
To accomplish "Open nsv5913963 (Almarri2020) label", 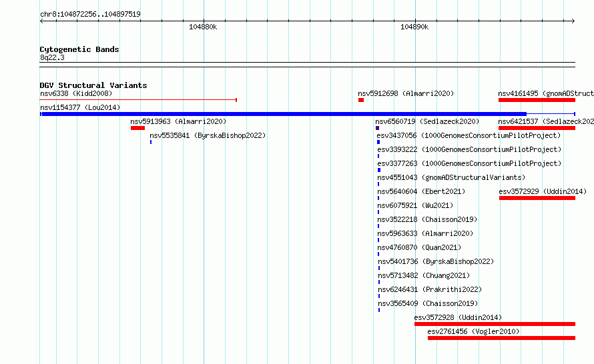I will (178, 121).
